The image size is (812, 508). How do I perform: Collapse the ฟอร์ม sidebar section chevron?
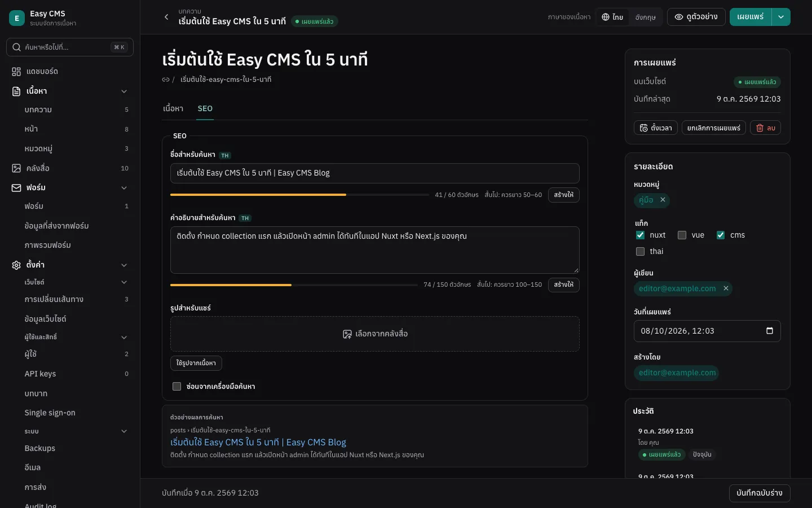(x=124, y=188)
